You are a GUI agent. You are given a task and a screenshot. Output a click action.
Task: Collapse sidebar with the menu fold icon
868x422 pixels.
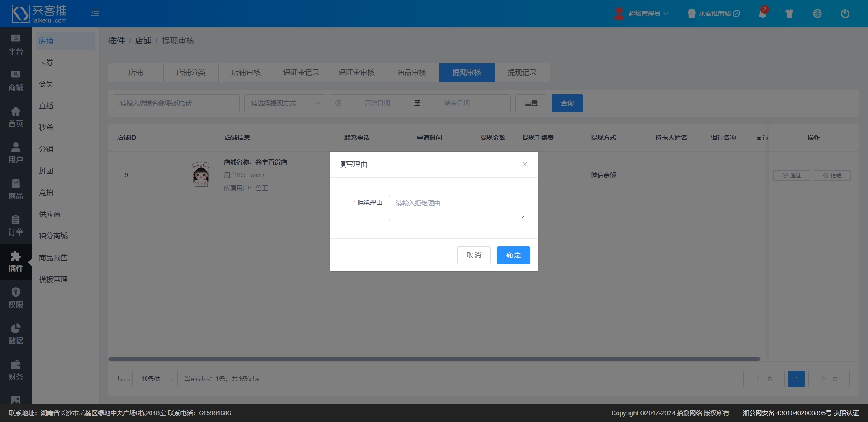click(x=95, y=12)
